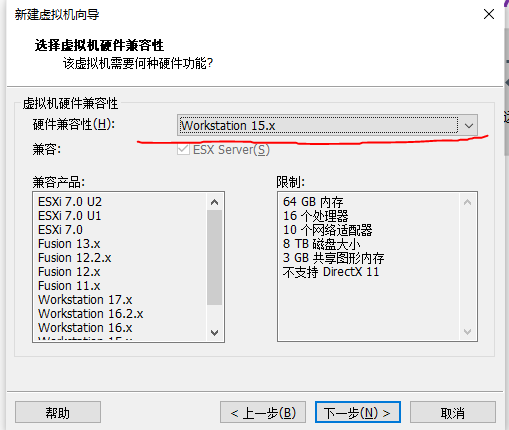Select ESXi 7.0 U2 in compatible products
The width and height of the screenshot is (509, 430).
pyautogui.click(x=70, y=202)
